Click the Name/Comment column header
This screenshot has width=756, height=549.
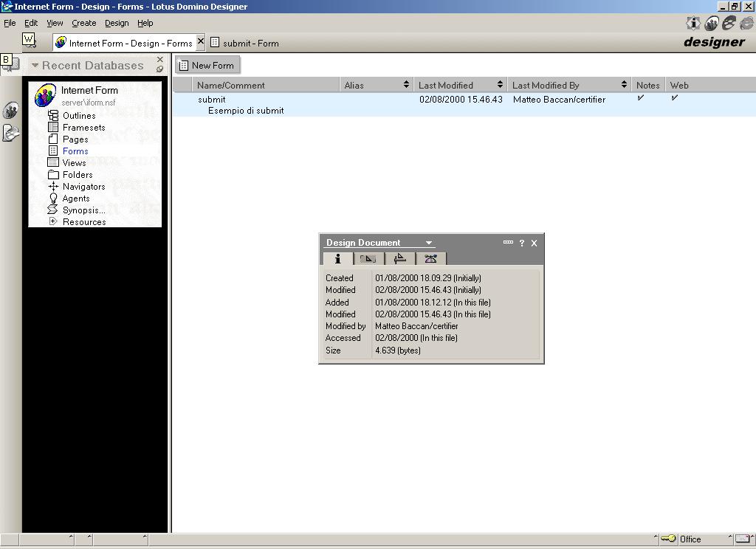coord(266,85)
